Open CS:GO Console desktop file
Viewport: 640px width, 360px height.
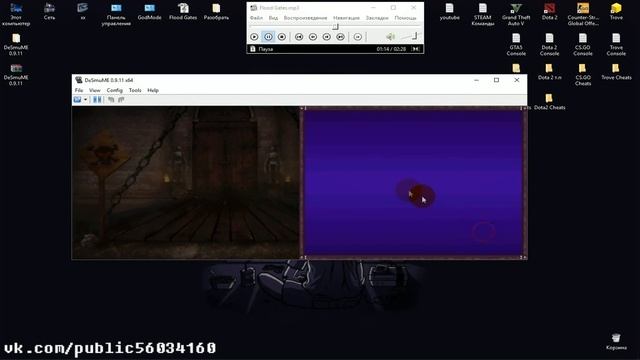583,44
